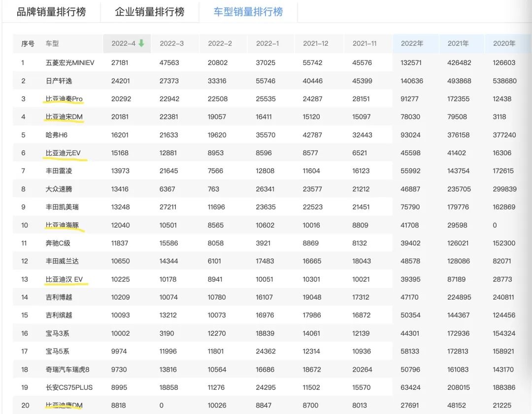Click the 8818 value in 比亚迪唐DM row
Screen dimensions: 532x414
click(118, 405)
